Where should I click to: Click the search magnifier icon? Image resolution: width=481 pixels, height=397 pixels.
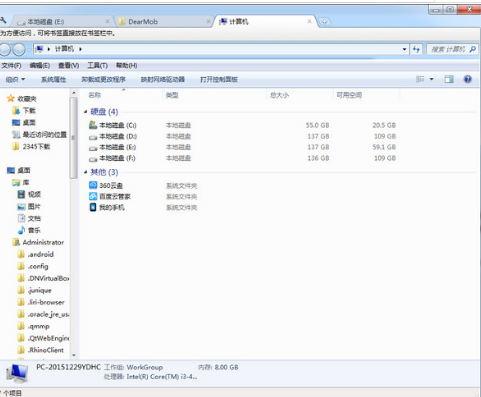[x=472, y=49]
